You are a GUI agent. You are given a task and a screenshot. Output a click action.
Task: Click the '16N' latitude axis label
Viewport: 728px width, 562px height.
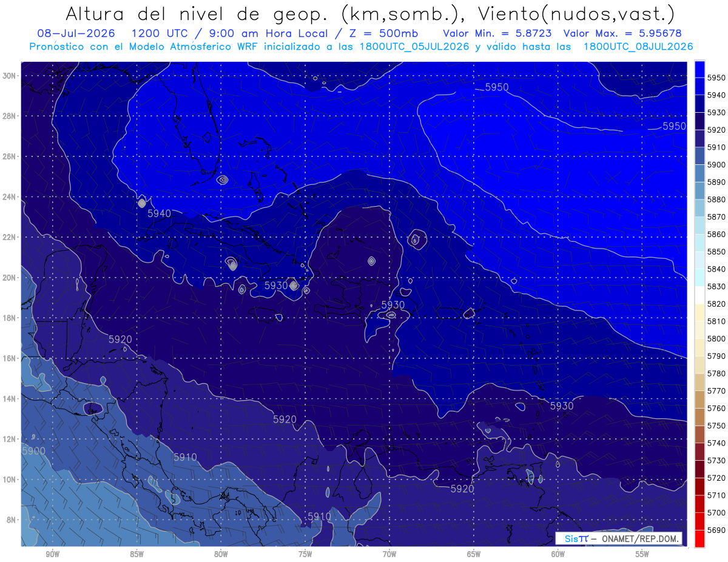tap(9, 358)
